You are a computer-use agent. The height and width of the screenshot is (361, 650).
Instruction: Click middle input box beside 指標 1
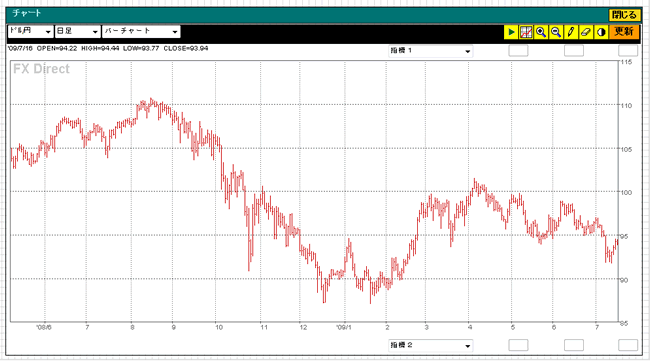click(574, 51)
